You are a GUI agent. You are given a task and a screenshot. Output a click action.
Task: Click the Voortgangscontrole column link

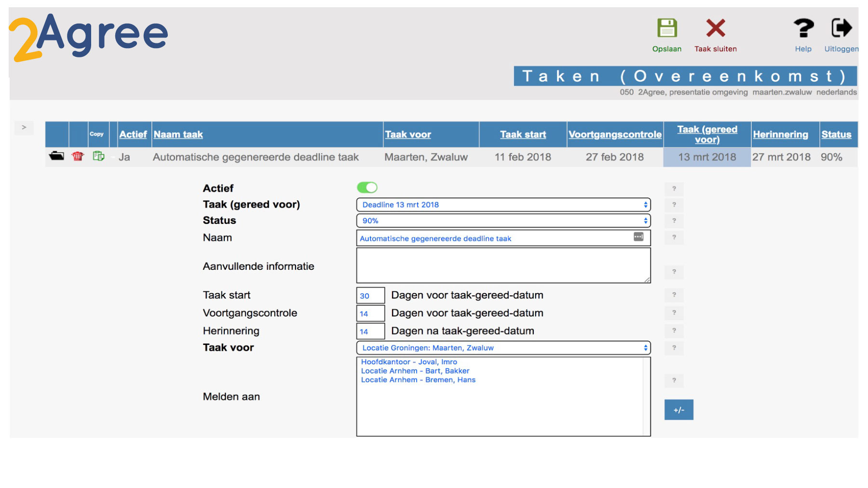(615, 134)
